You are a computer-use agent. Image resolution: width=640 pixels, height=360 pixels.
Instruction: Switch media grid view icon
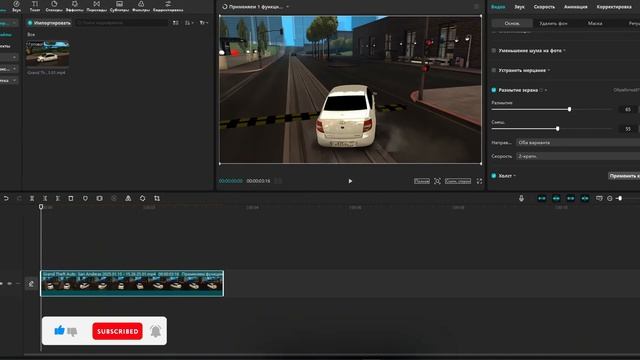pyautogui.click(x=176, y=23)
